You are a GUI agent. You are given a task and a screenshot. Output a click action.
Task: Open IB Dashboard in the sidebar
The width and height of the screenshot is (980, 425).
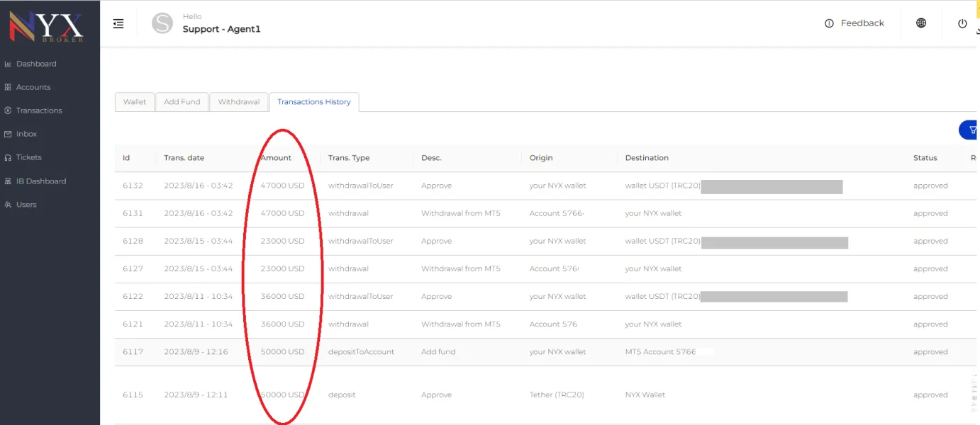point(41,181)
